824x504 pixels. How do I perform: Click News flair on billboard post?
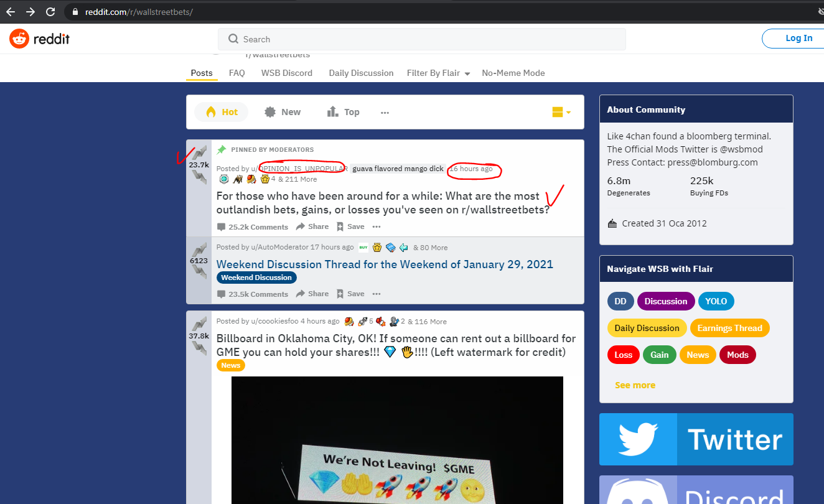[230, 365]
